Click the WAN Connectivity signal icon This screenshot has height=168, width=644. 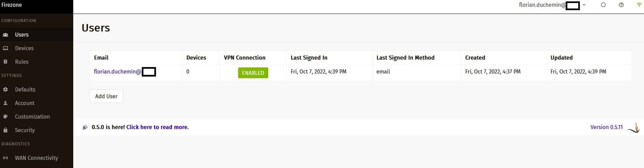5,158
